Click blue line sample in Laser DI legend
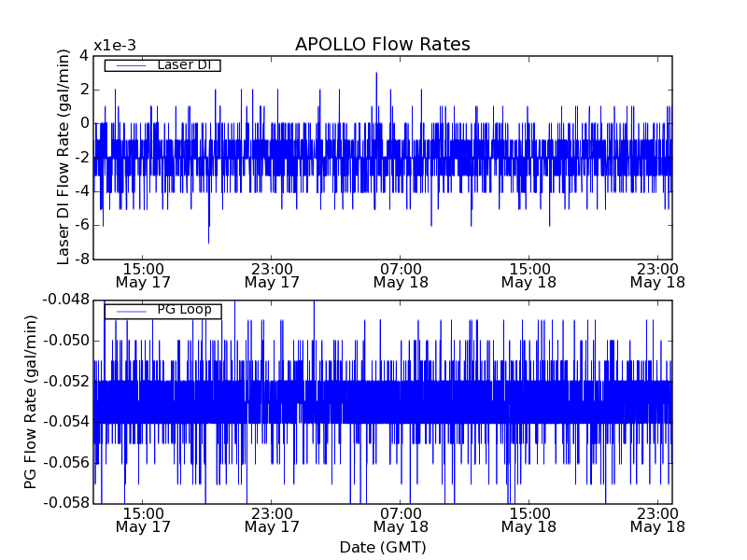 point(130,65)
